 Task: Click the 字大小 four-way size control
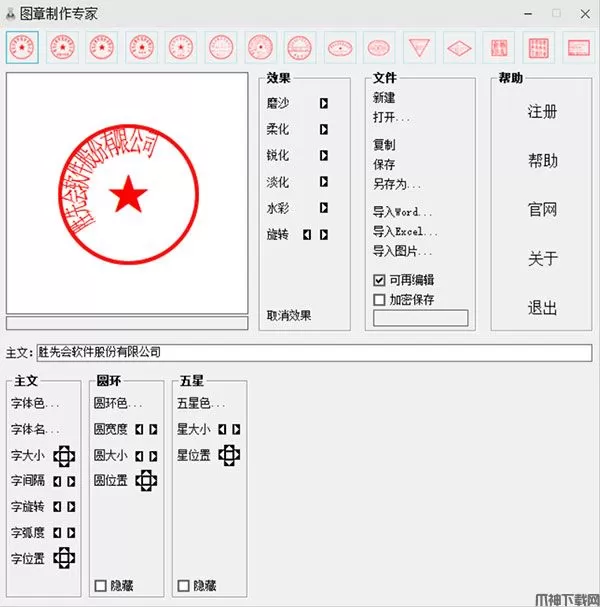[x=64, y=456]
